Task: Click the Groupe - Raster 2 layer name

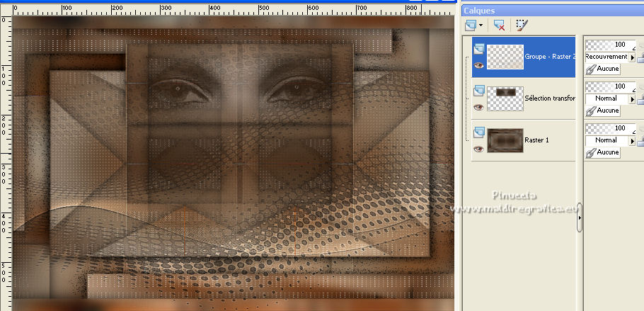Action: point(550,57)
